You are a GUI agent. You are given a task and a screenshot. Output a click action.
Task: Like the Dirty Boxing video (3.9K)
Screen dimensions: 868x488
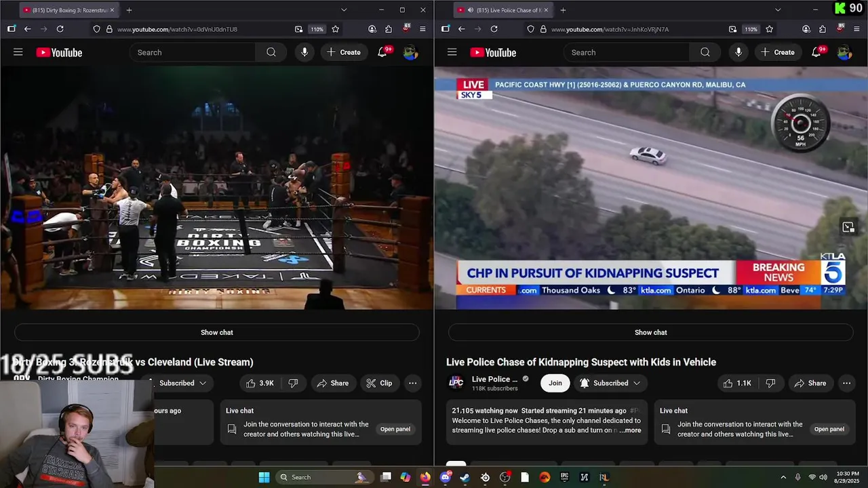(260, 383)
